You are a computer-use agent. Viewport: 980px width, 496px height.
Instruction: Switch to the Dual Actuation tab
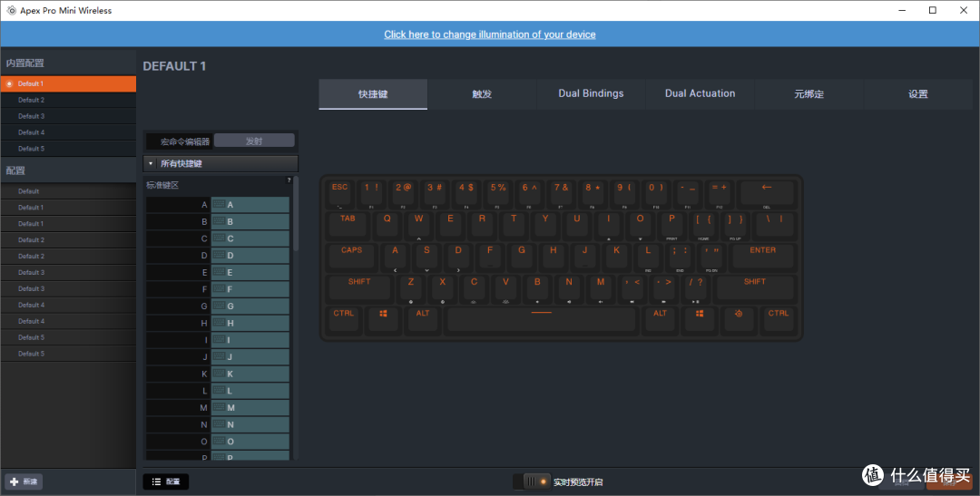tap(700, 94)
